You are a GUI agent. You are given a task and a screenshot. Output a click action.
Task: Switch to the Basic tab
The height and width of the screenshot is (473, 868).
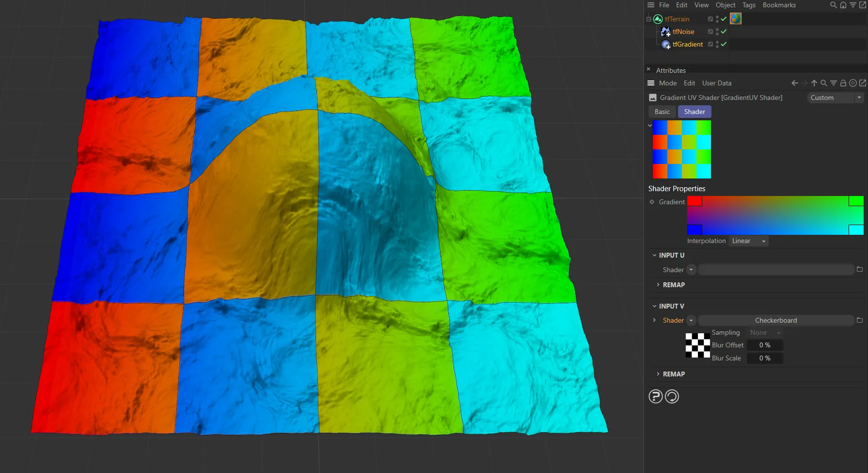click(662, 112)
